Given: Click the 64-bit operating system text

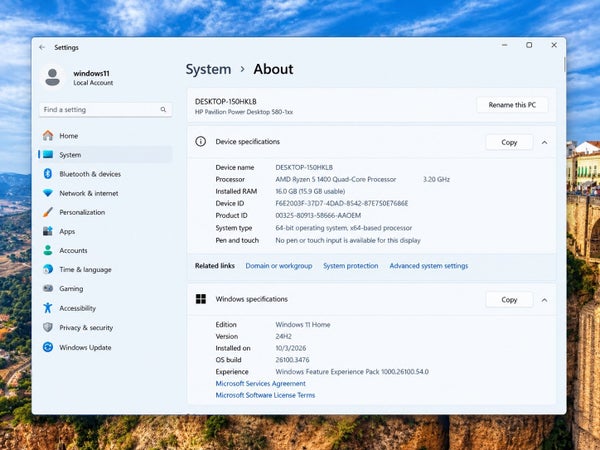Looking at the screenshot, I should pos(344,228).
